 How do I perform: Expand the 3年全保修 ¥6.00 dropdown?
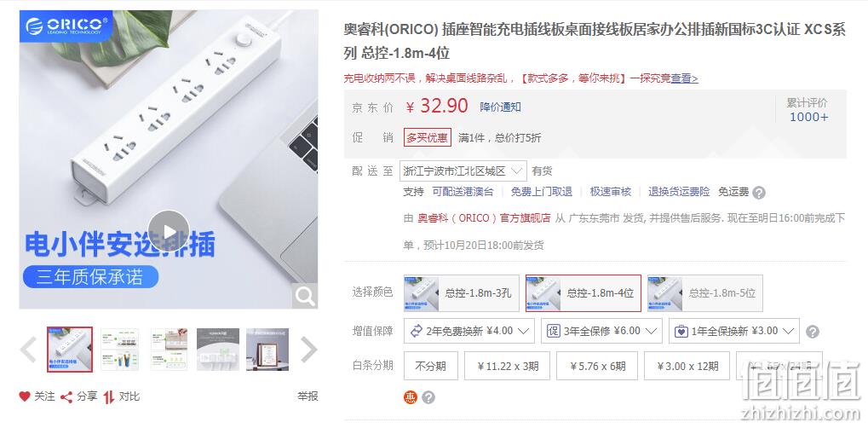(x=601, y=331)
